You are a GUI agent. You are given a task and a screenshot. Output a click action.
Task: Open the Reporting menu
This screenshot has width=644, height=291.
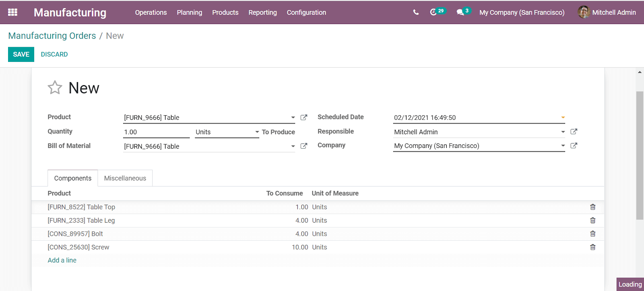pyautogui.click(x=262, y=12)
